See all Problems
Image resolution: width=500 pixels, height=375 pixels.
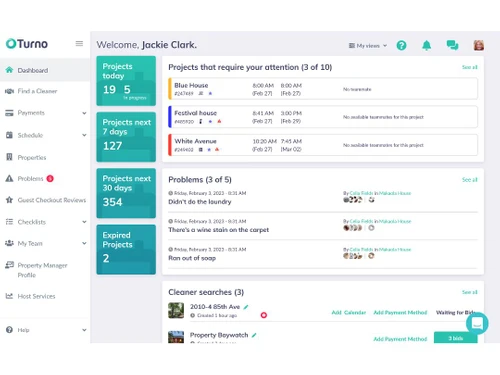pyautogui.click(x=470, y=180)
